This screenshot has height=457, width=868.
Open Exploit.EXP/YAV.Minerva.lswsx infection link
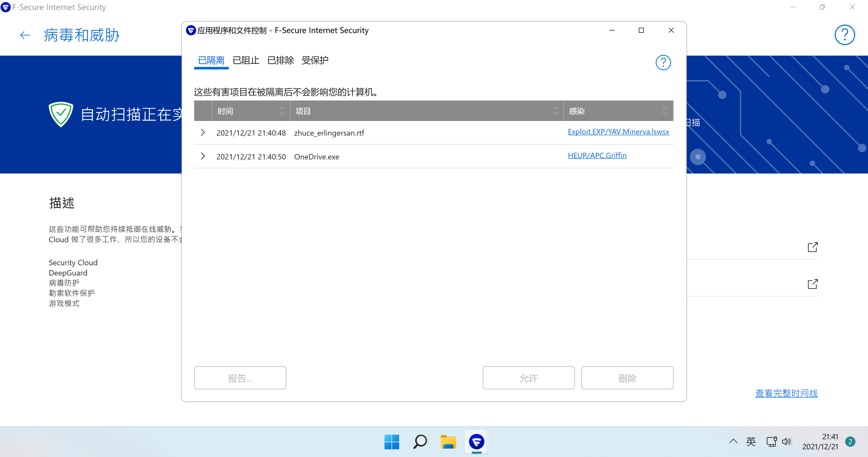(x=618, y=132)
